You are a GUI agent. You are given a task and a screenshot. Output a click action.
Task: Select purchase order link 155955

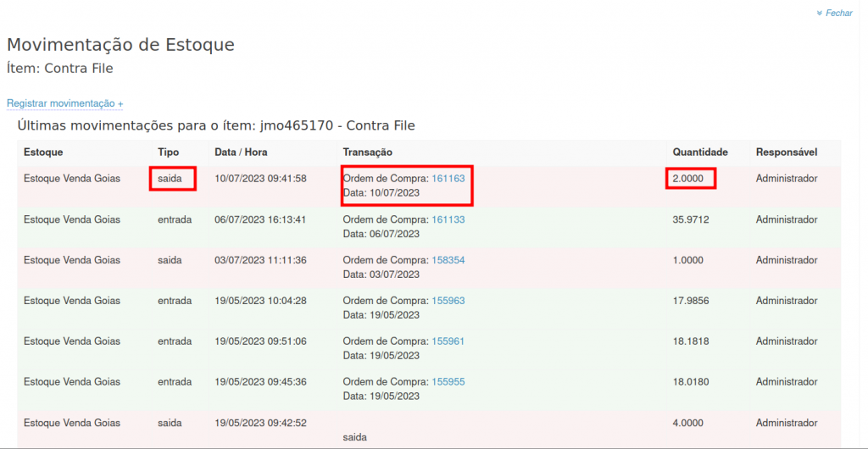448,382
